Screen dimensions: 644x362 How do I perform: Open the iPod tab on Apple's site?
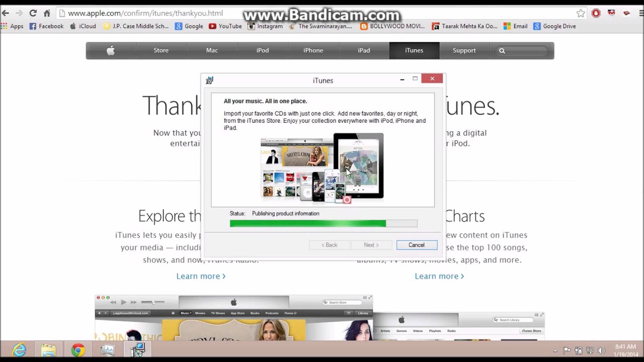point(263,50)
